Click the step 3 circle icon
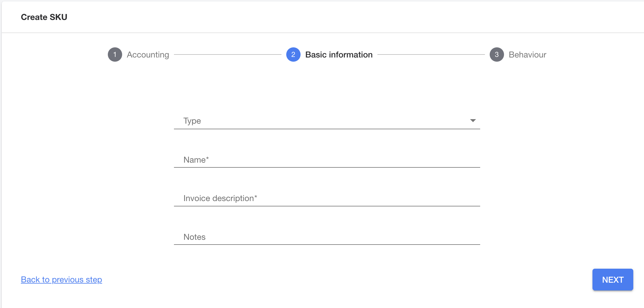 point(497,55)
